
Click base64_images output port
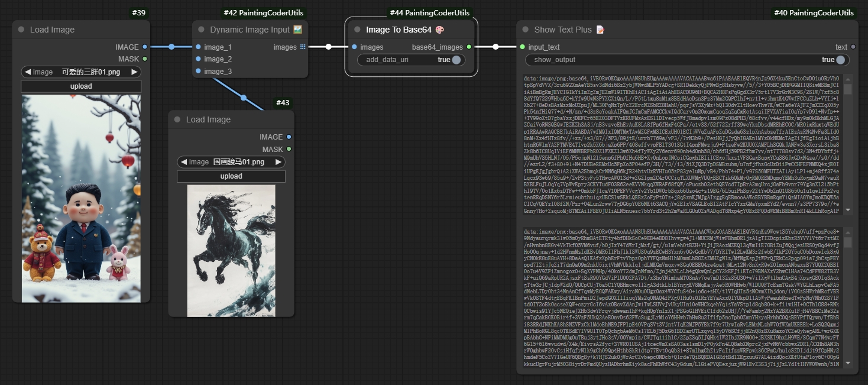pos(469,47)
